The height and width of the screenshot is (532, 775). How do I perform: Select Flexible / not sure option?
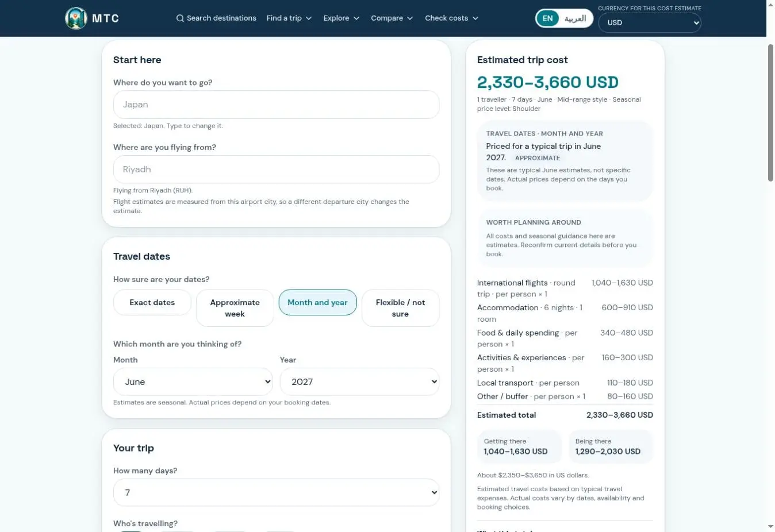point(401,308)
